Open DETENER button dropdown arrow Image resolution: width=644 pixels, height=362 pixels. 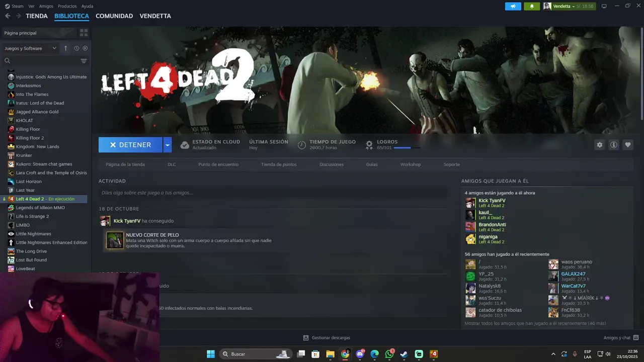tap(168, 145)
